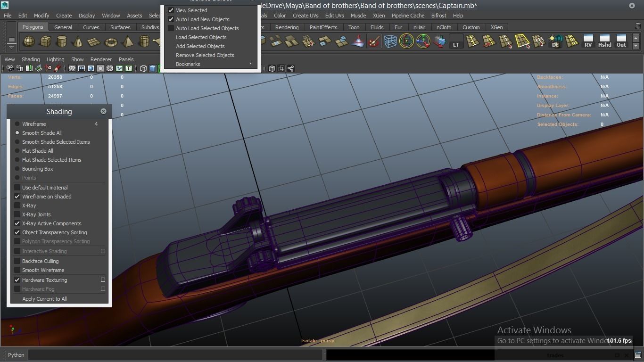Open the Pipeline Cache menu
The width and height of the screenshot is (644, 362).
(x=408, y=16)
